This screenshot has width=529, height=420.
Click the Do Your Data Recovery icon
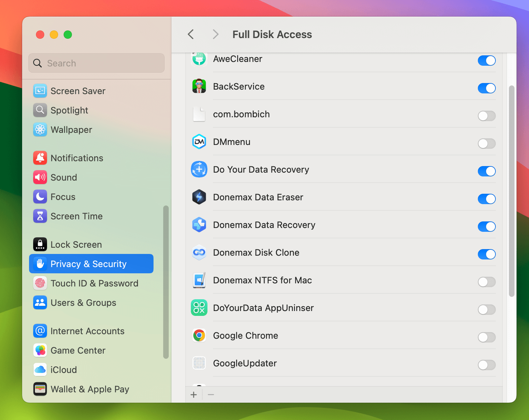click(x=199, y=169)
